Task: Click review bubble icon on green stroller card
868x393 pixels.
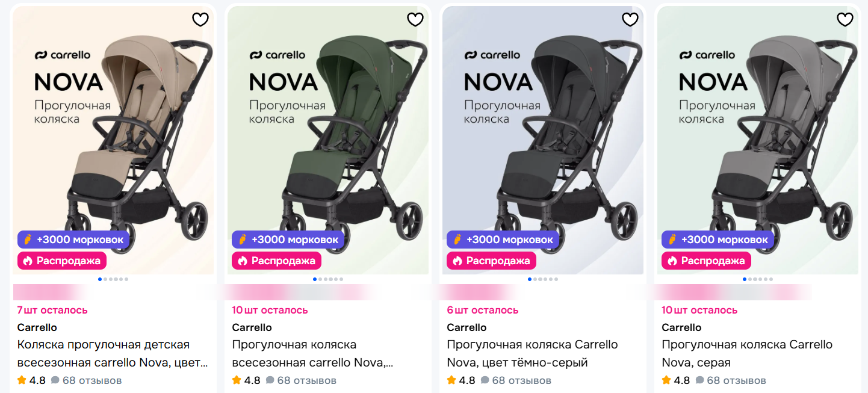Action: pyautogui.click(x=270, y=380)
